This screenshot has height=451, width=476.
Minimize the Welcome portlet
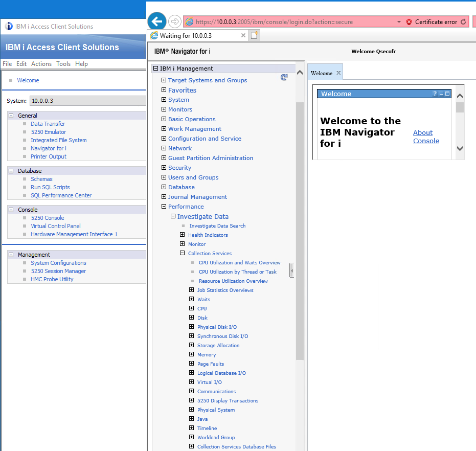[441, 94]
